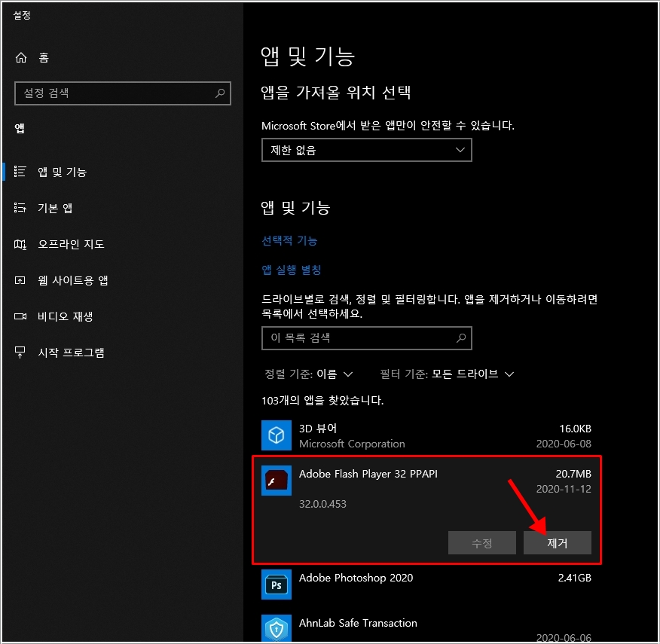The image size is (660, 644).
Task: Click the 2020-11-12 install date
Action: (x=564, y=489)
